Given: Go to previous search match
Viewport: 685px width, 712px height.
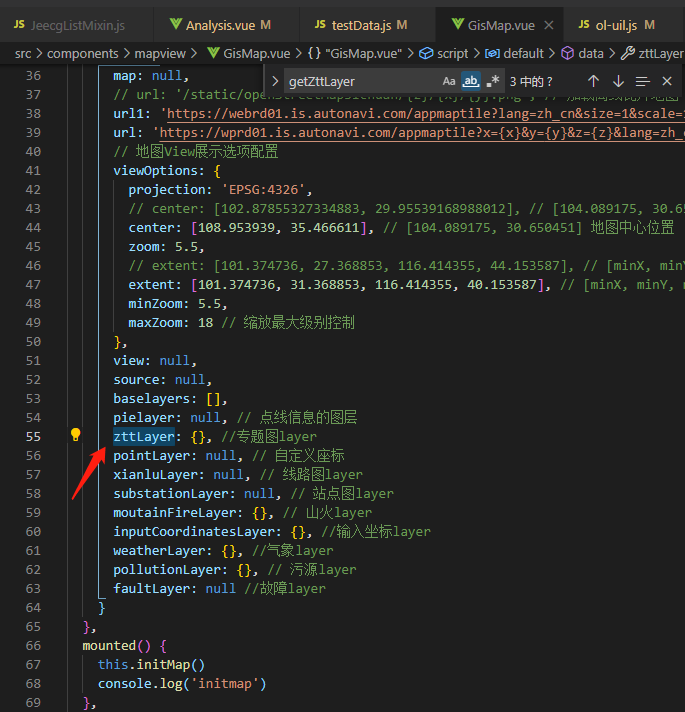Looking at the screenshot, I should click(593, 81).
